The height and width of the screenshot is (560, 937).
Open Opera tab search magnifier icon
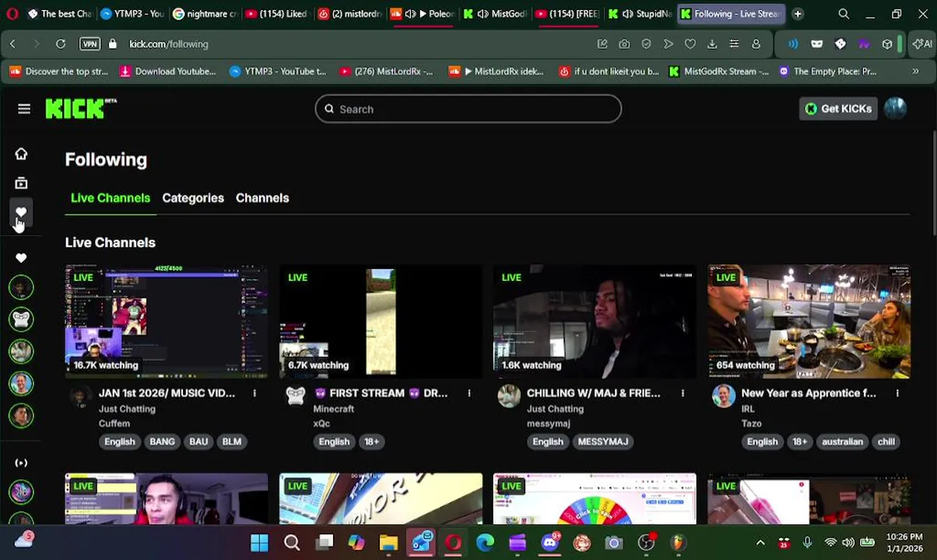(x=844, y=14)
